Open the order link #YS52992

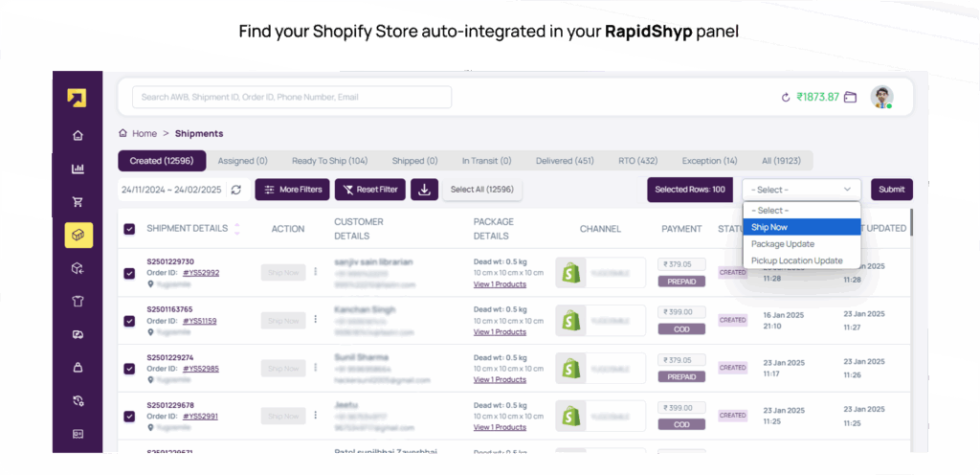(x=201, y=273)
